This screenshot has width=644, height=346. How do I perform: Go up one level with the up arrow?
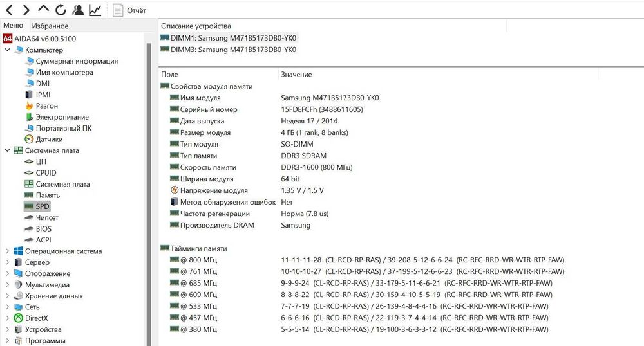(x=43, y=9)
